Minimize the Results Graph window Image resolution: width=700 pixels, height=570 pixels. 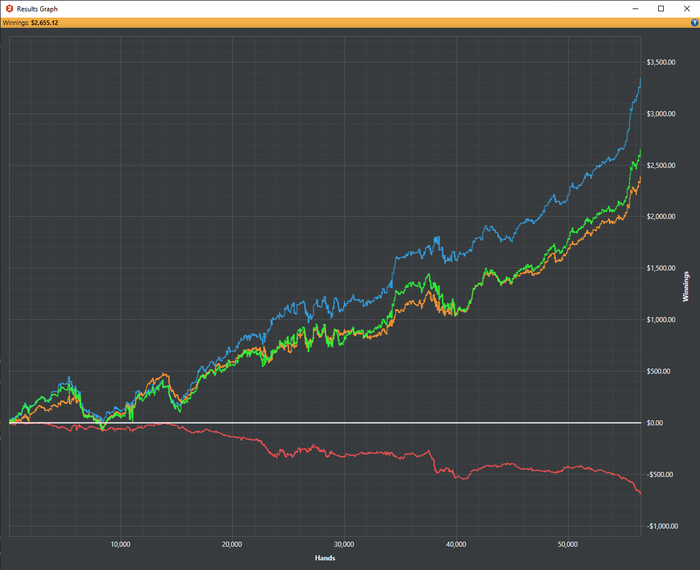pos(635,8)
